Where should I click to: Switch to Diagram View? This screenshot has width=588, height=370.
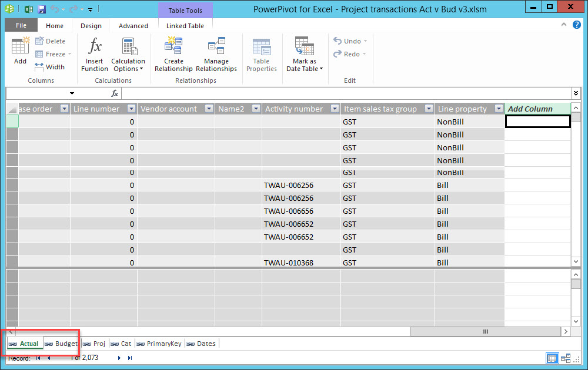tap(566, 358)
